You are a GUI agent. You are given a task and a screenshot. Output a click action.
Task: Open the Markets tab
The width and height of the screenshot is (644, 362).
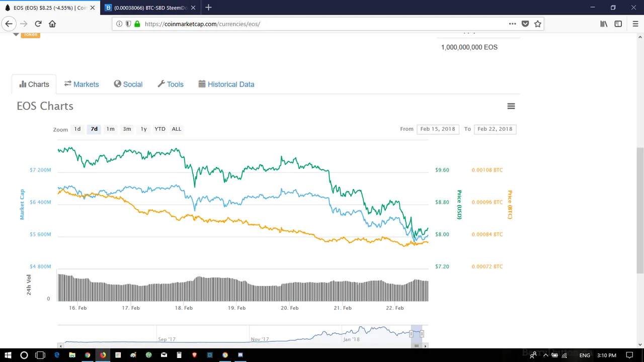(x=82, y=84)
